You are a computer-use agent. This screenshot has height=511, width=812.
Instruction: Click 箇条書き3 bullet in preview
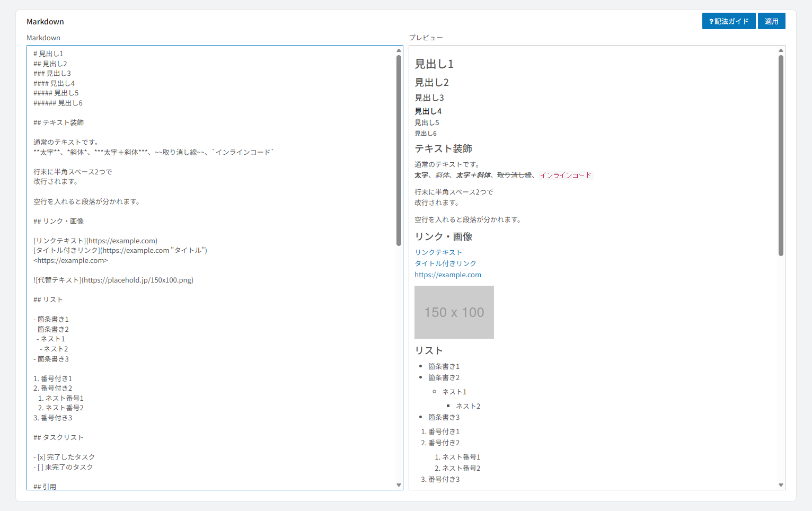coord(444,417)
